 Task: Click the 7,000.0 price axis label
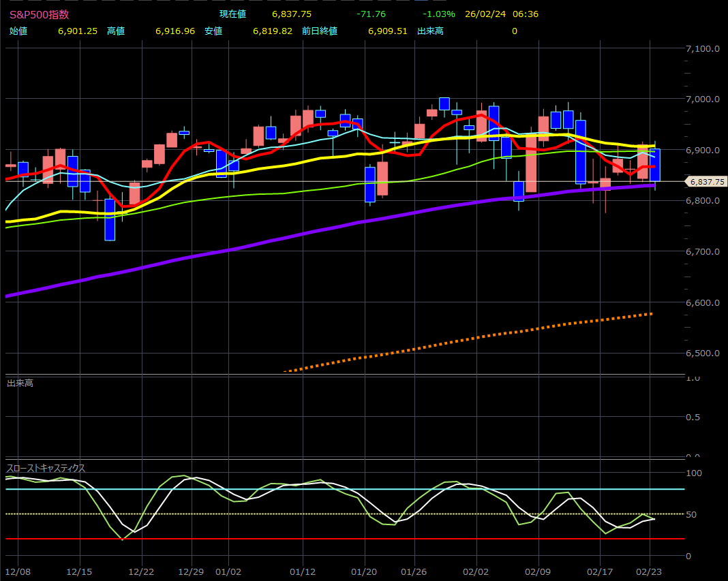tap(703, 99)
